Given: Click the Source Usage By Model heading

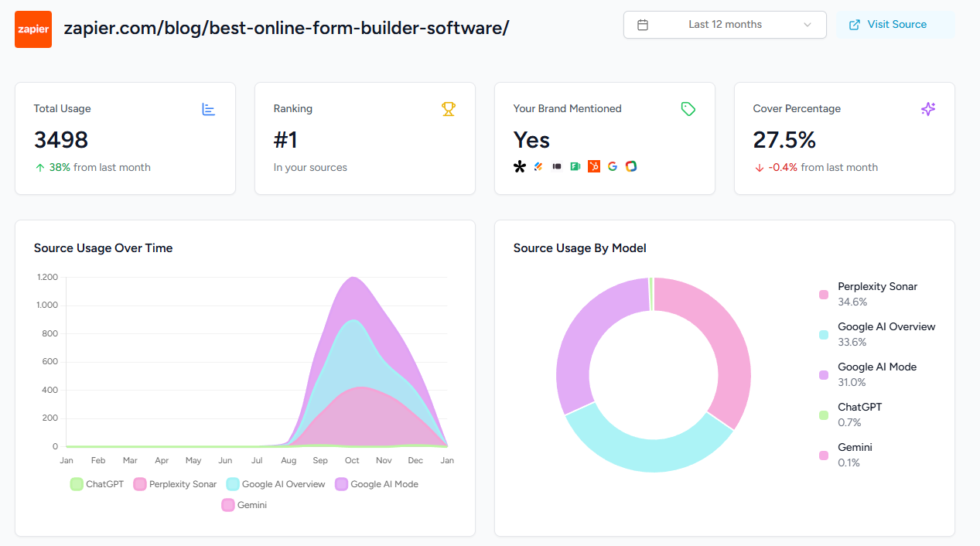Looking at the screenshot, I should click(580, 248).
